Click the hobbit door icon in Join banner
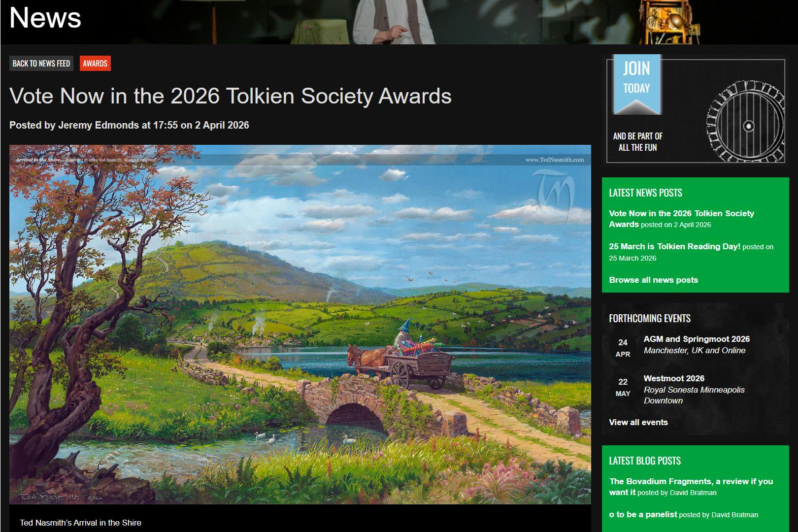 [746, 122]
